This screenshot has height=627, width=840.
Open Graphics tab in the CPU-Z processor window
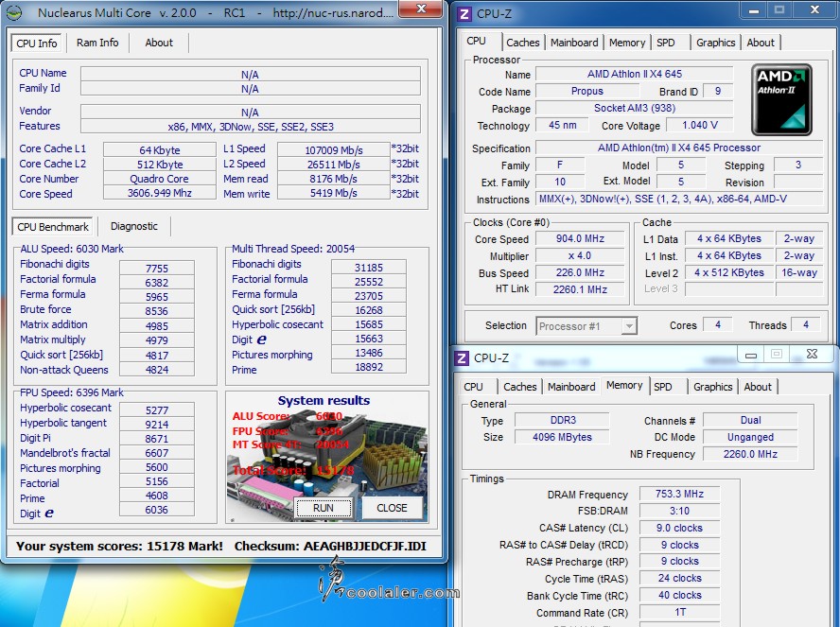[716, 43]
